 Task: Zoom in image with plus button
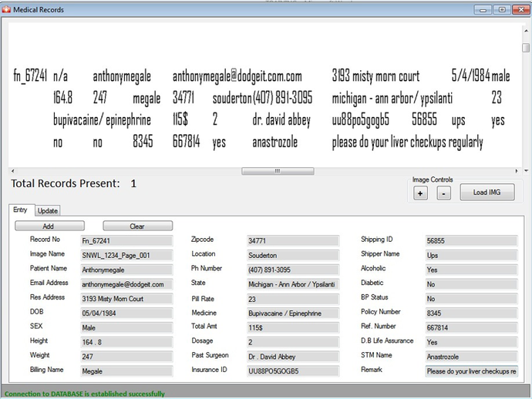(420, 193)
